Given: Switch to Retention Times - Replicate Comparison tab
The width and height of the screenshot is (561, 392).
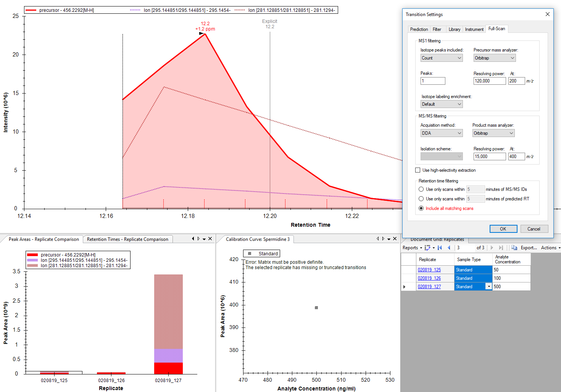Looking at the screenshot, I should (x=127, y=239).
